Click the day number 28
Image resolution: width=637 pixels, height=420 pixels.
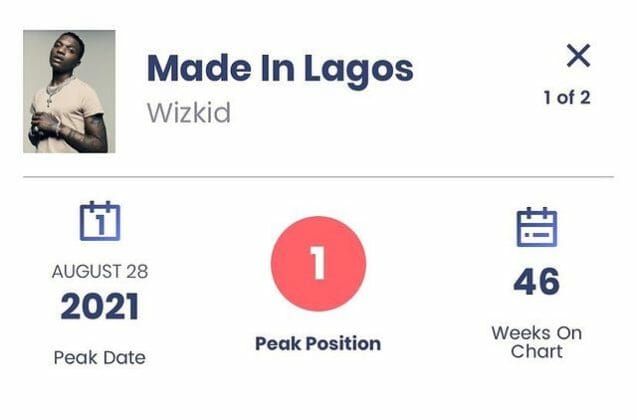(137, 271)
